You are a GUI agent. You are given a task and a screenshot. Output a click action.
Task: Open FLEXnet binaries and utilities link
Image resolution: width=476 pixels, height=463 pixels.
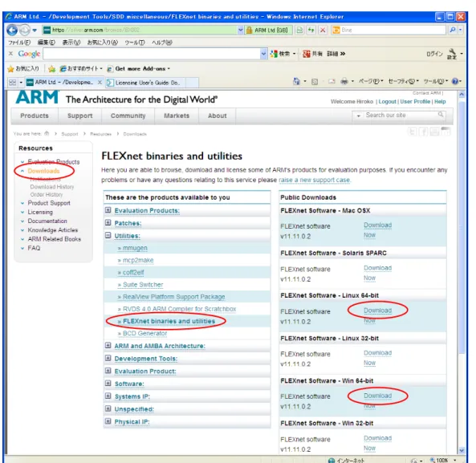(169, 321)
